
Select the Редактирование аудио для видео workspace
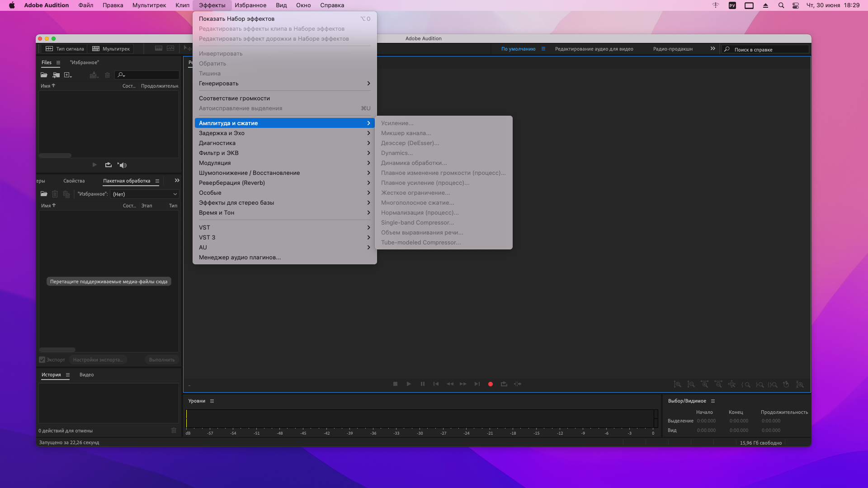coord(594,49)
